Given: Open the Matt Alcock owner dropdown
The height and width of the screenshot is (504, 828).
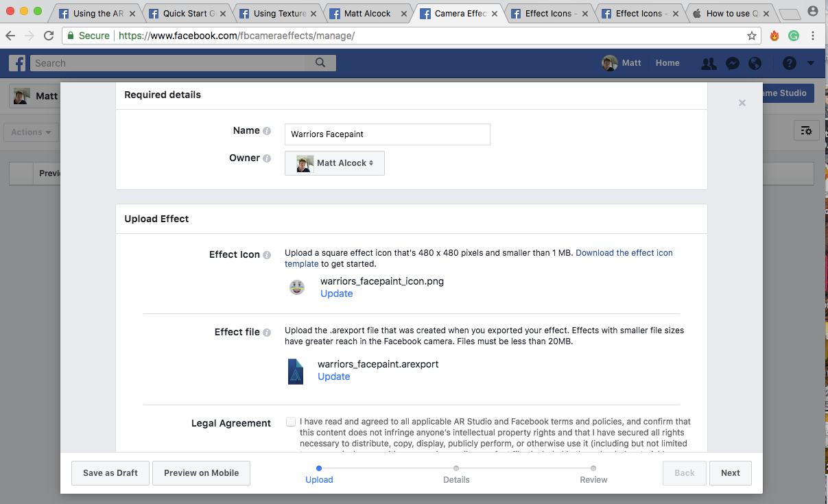Looking at the screenshot, I should (x=335, y=163).
